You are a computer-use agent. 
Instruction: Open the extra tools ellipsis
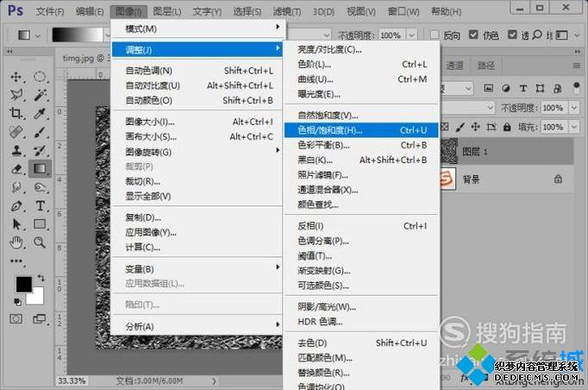click(x=16, y=261)
